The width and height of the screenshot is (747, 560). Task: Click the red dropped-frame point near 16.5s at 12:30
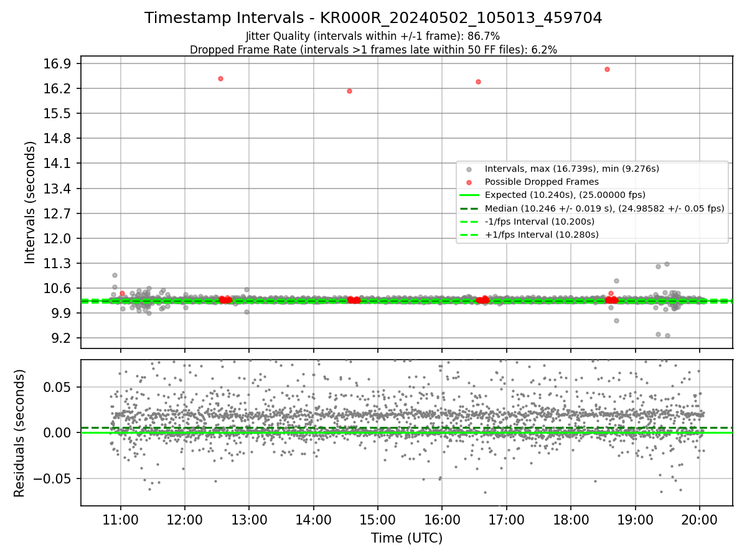pyautogui.click(x=220, y=78)
